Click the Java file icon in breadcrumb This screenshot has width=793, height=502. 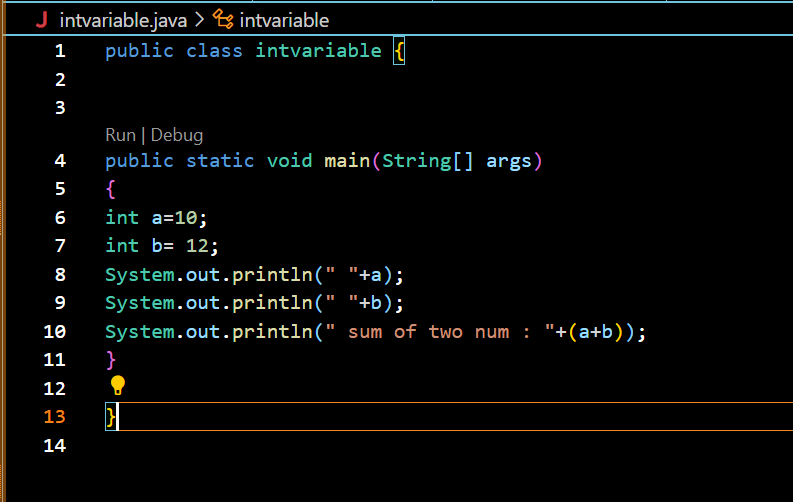42,20
